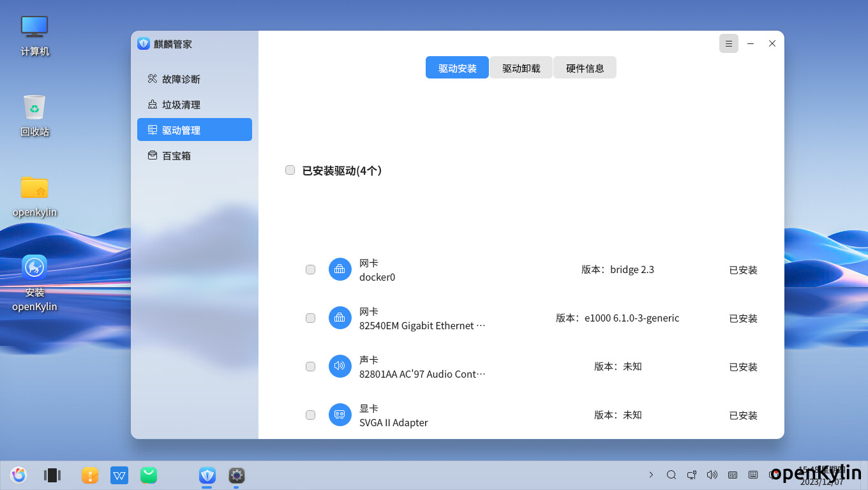Tick the SVGA II Adapter checkbox
This screenshot has width=868, height=490.
(311, 415)
